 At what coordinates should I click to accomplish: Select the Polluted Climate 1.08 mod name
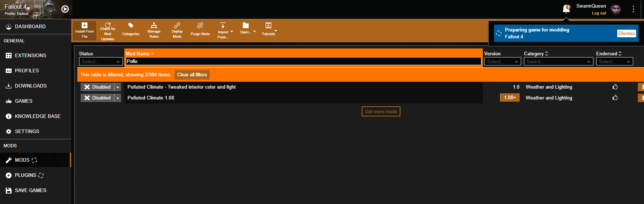pos(151,98)
